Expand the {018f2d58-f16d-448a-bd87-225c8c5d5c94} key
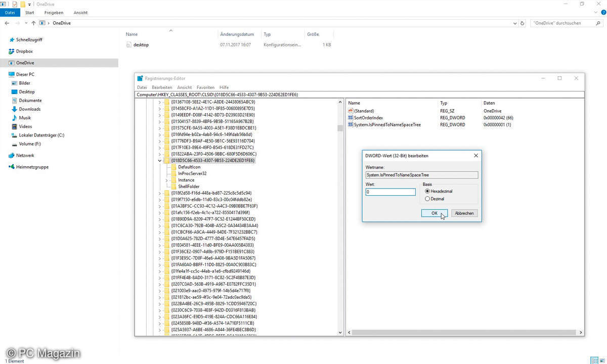This screenshot has height=364, width=607. (x=160, y=193)
